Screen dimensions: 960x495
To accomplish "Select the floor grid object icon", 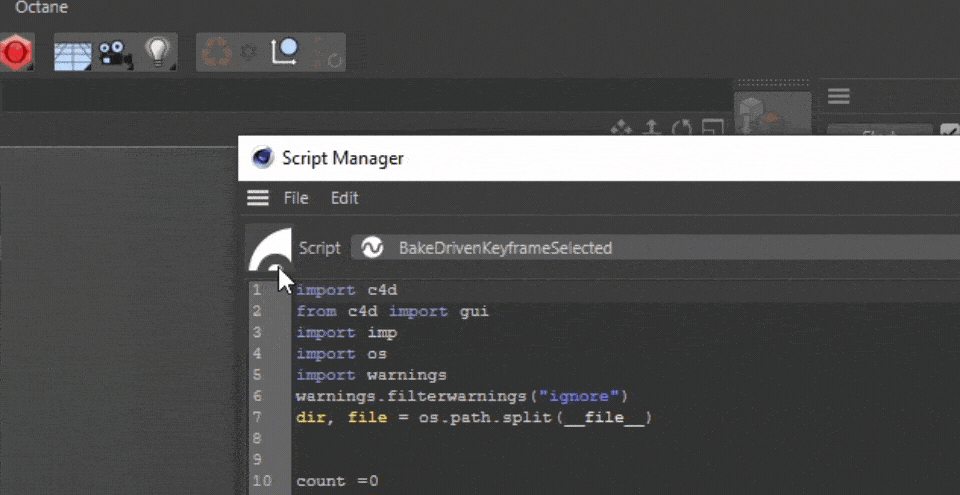I will pos(73,55).
